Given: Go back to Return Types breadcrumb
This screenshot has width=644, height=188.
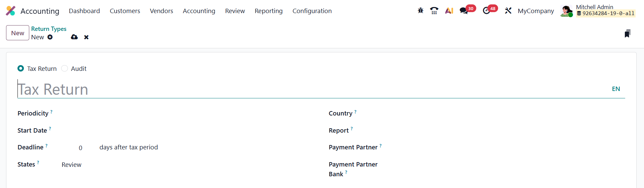Looking at the screenshot, I should pyautogui.click(x=49, y=29).
